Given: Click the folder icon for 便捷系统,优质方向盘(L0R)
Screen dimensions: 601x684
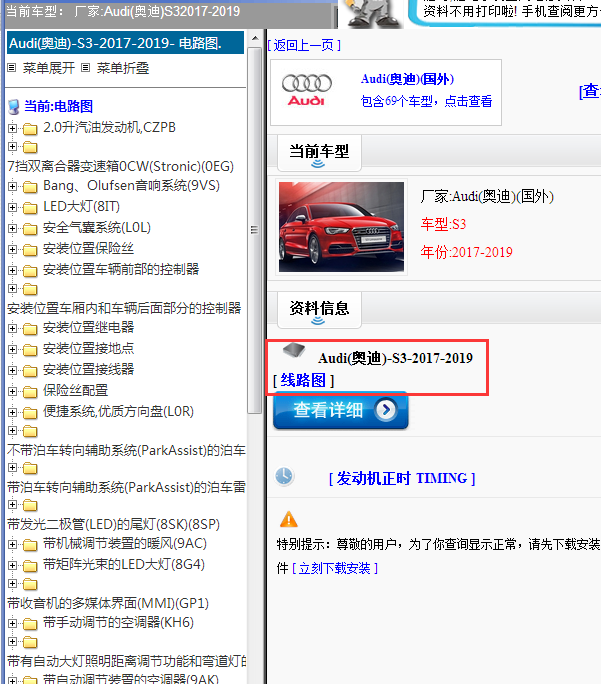Looking at the screenshot, I should pyautogui.click(x=30, y=412).
